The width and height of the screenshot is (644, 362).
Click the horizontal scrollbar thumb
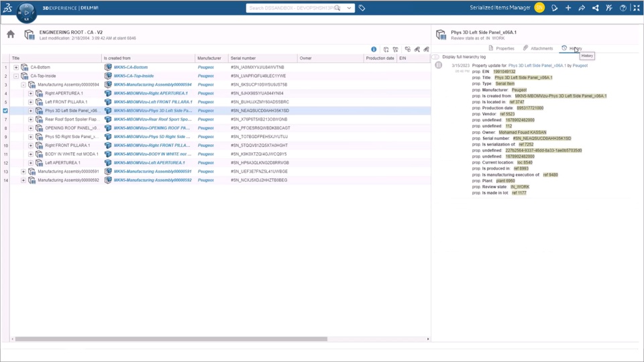click(171, 339)
